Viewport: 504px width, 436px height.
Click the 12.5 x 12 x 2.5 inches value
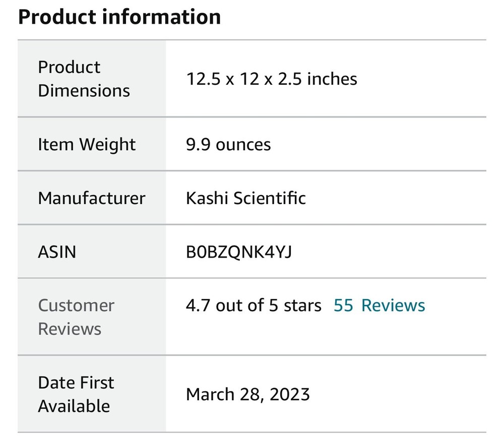(x=272, y=79)
